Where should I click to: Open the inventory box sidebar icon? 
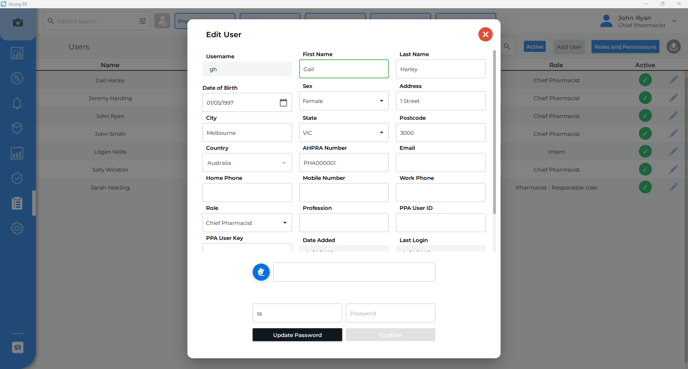click(17, 128)
